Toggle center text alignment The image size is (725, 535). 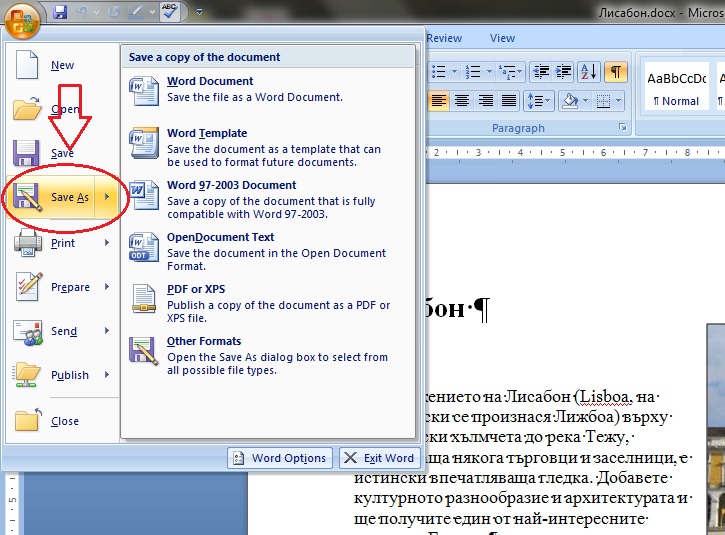(462, 100)
